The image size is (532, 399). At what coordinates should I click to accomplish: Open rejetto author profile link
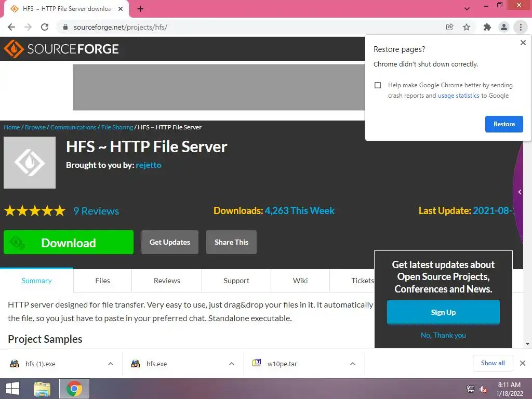pos(148,165)
